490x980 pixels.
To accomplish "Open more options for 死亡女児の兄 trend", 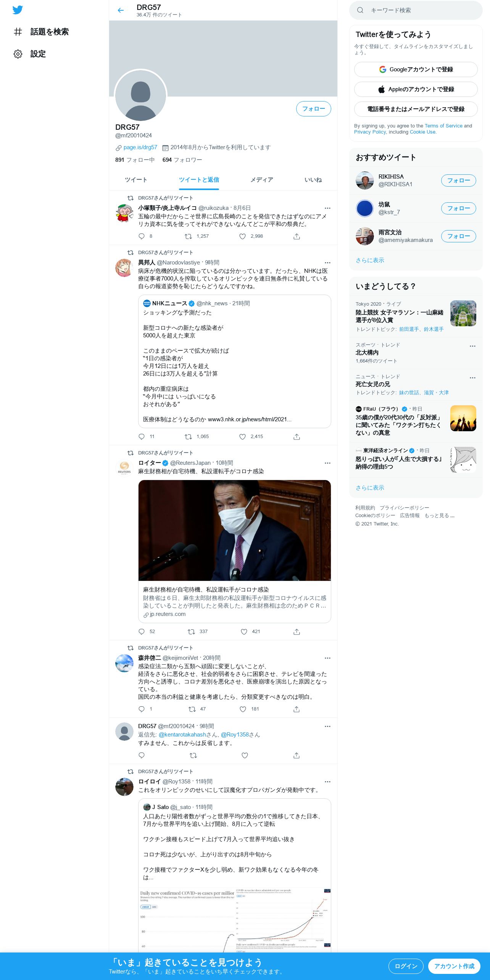I will tap(472, 378).
